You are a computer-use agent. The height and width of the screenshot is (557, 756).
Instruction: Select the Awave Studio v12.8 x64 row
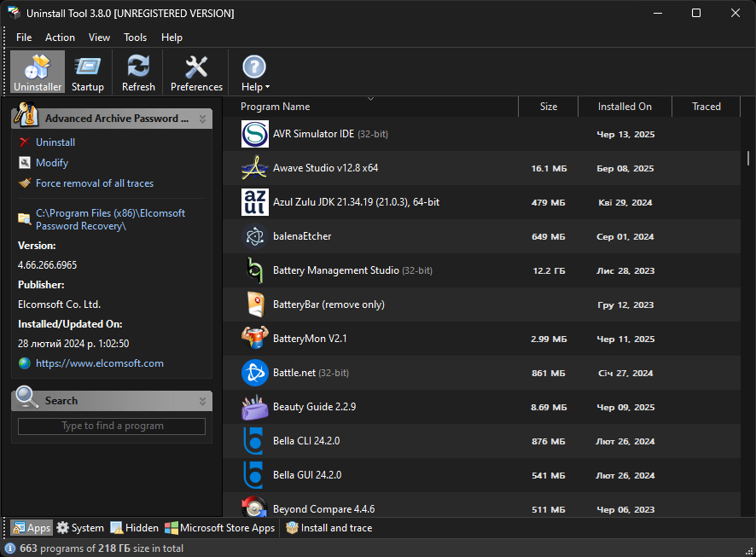point(481,168)
